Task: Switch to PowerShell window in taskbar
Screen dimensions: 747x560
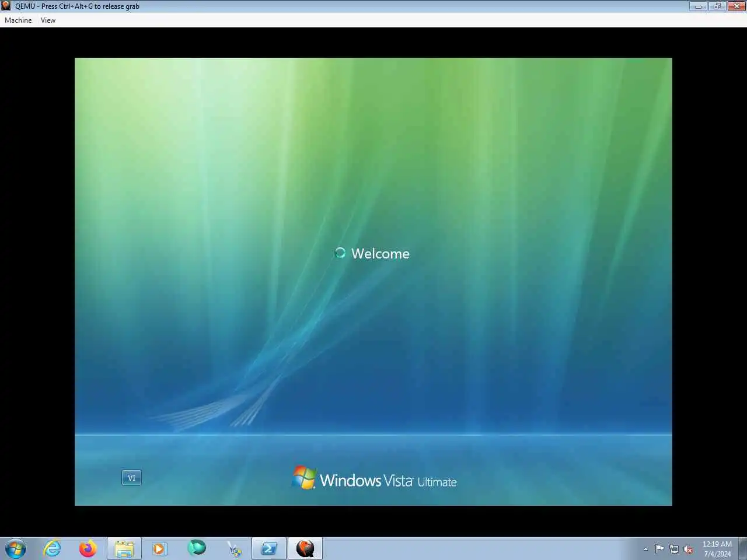Action: pyautogui.click(x=269, y=549)
